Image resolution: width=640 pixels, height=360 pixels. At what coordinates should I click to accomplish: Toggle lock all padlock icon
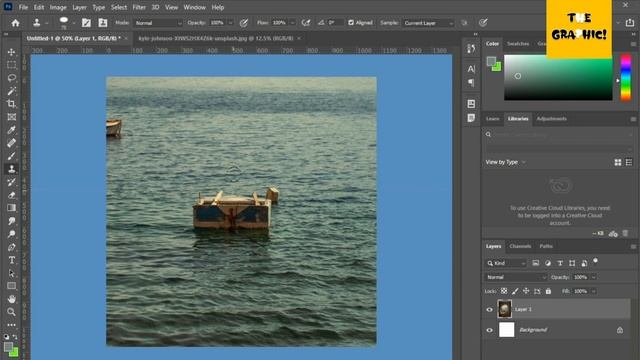point(548,291)
